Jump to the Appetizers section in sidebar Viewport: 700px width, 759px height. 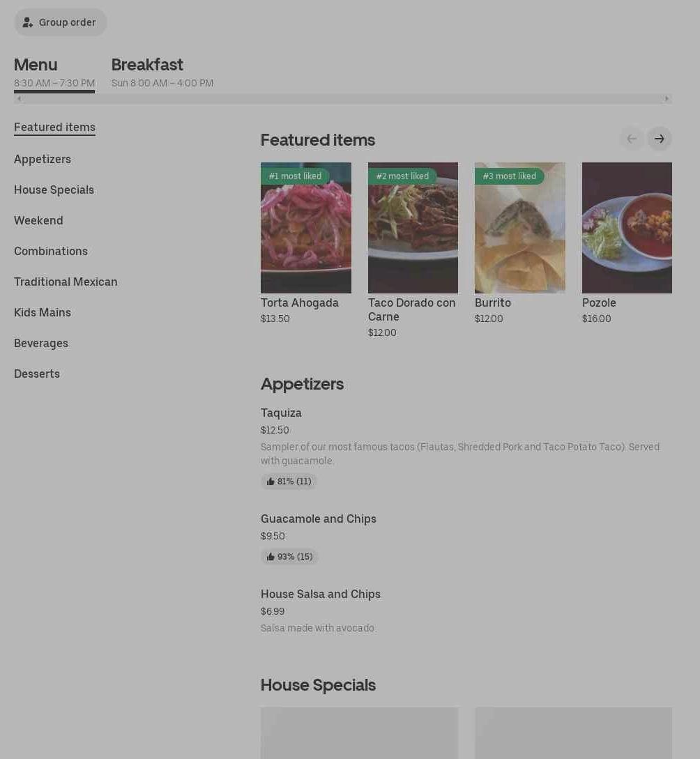[x=43, y=159]
